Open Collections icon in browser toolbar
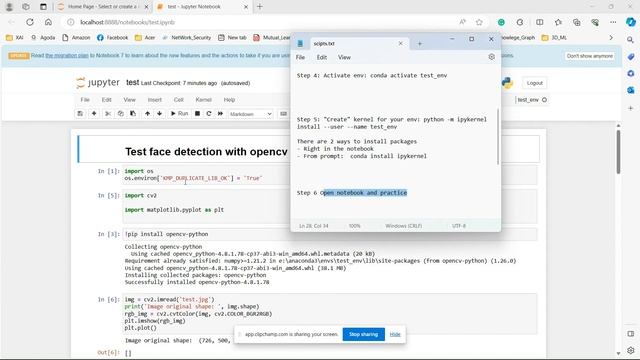The image size is (640, 360). (x=576, y=22)
